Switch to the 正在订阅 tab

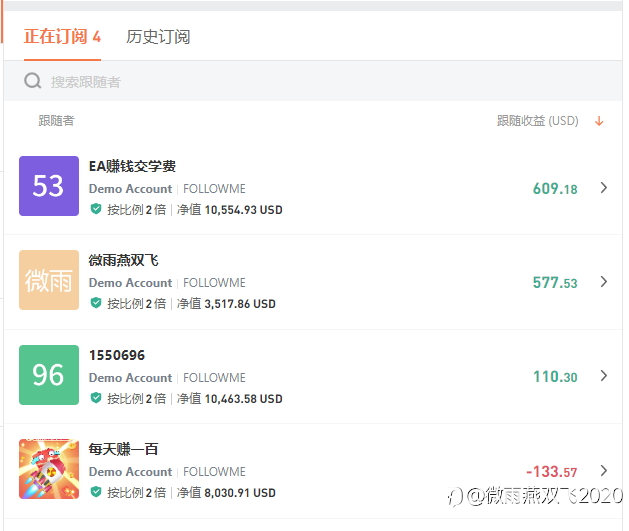pos(62,36)
